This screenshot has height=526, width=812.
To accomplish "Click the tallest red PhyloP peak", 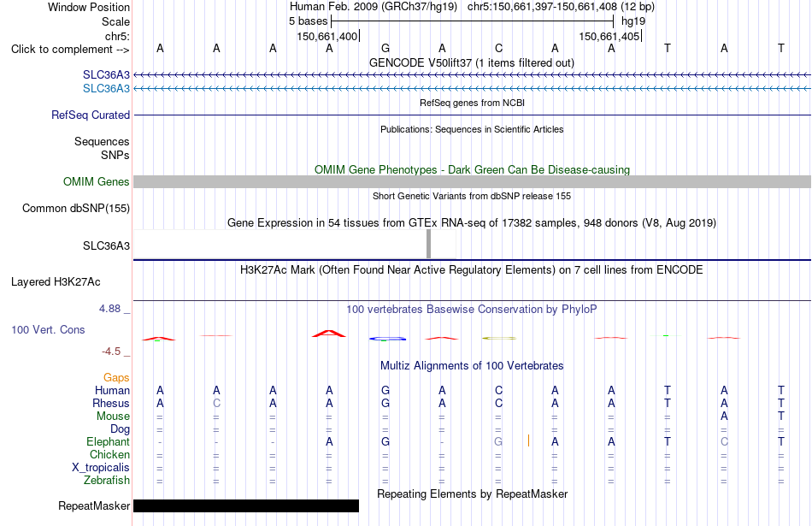I will 329,334.
